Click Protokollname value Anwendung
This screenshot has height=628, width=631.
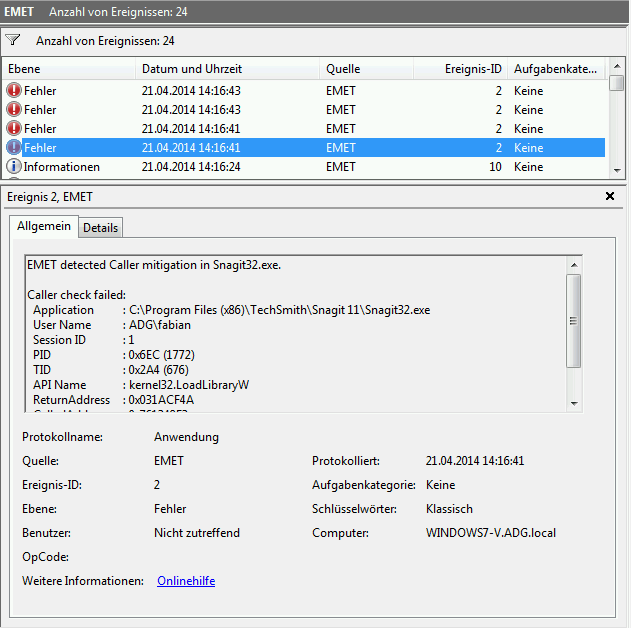click(186, 437)
